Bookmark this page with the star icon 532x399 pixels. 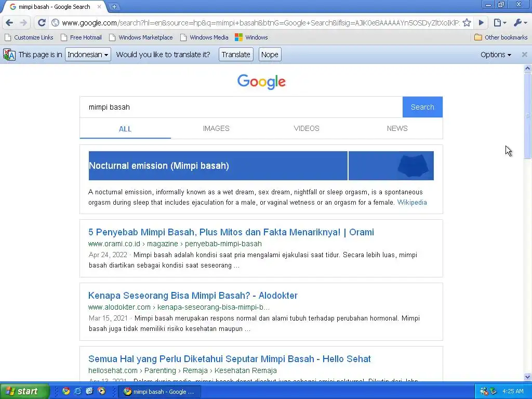point(467,23)
